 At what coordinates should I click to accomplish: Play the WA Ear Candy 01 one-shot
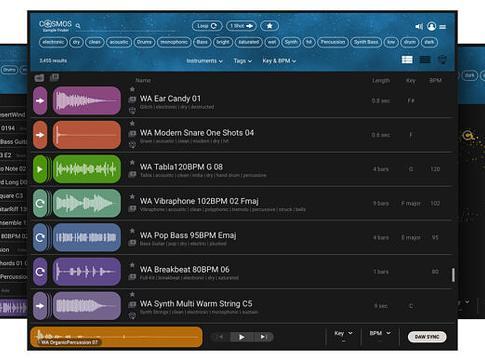pos(40,101)
